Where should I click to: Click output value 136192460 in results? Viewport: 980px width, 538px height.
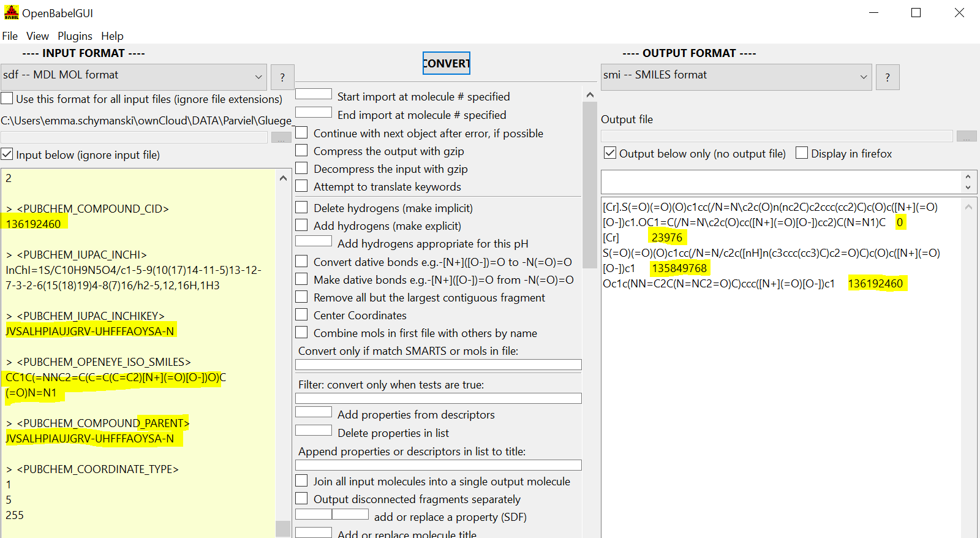coord(875,283)
